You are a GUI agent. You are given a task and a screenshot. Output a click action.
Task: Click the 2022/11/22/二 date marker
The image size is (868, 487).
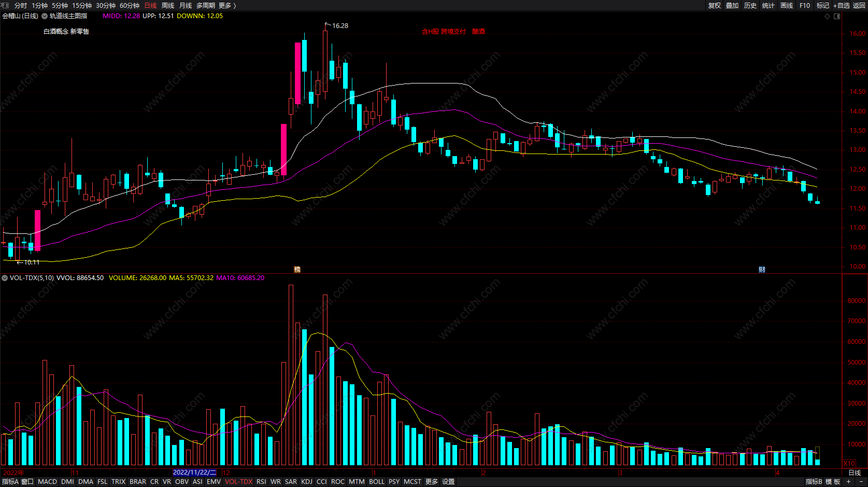(195, 472)
